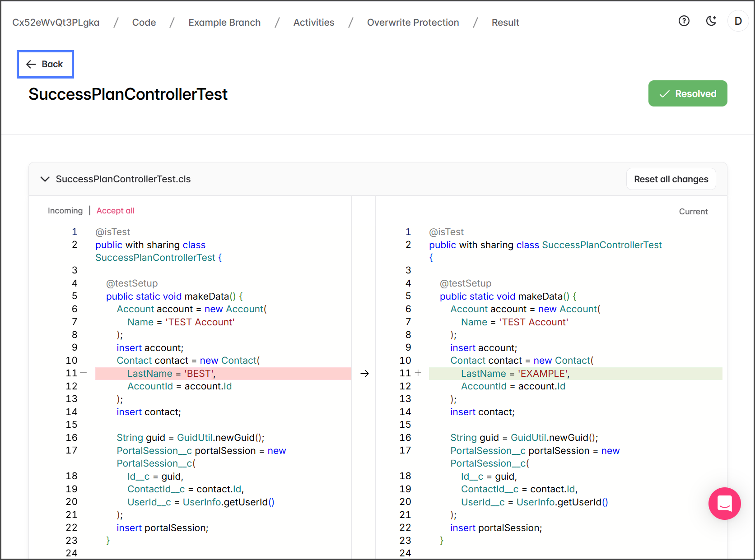
Task: Click the Accept all link
Action: pyautogui.click(x=115, y=211)
